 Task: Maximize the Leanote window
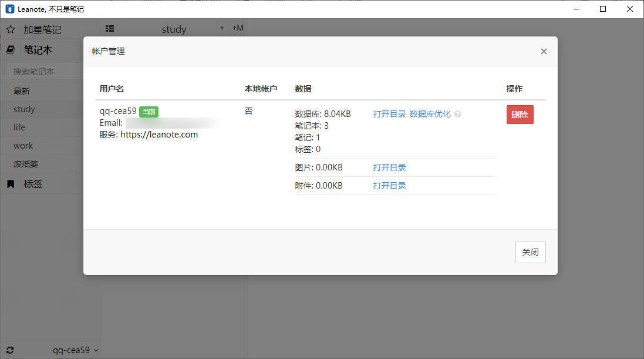[x=603, y=9]
